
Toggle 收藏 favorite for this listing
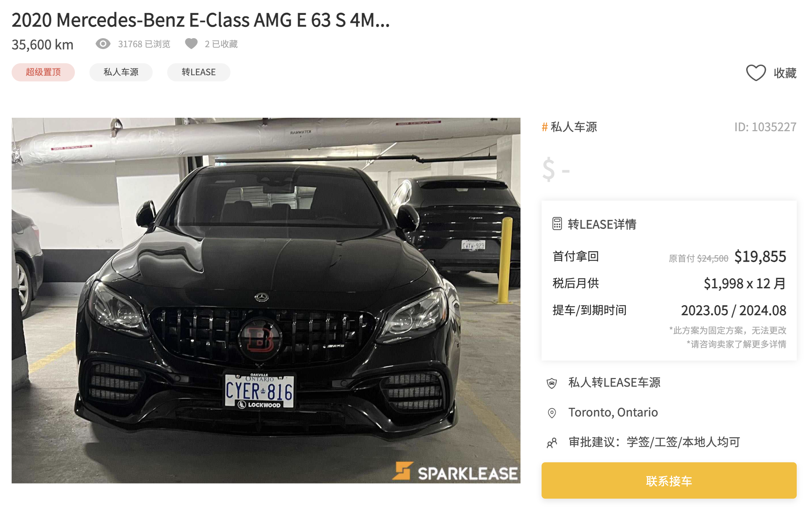(771, 73)
